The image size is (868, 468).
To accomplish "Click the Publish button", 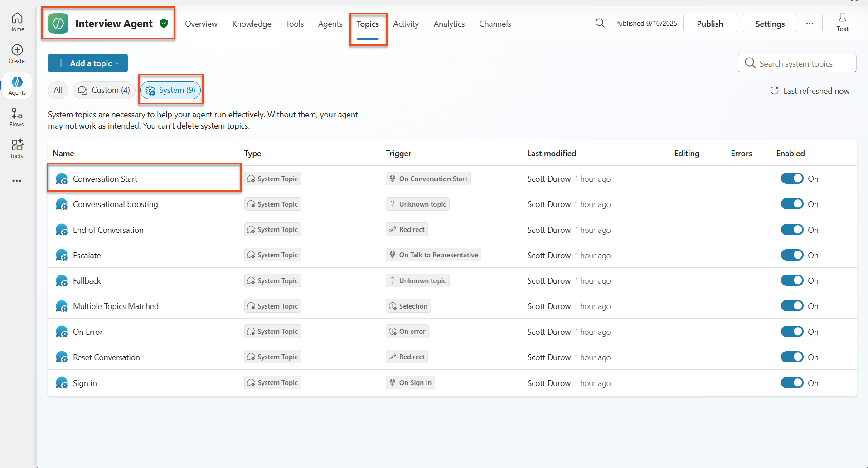I will [710, 24].
